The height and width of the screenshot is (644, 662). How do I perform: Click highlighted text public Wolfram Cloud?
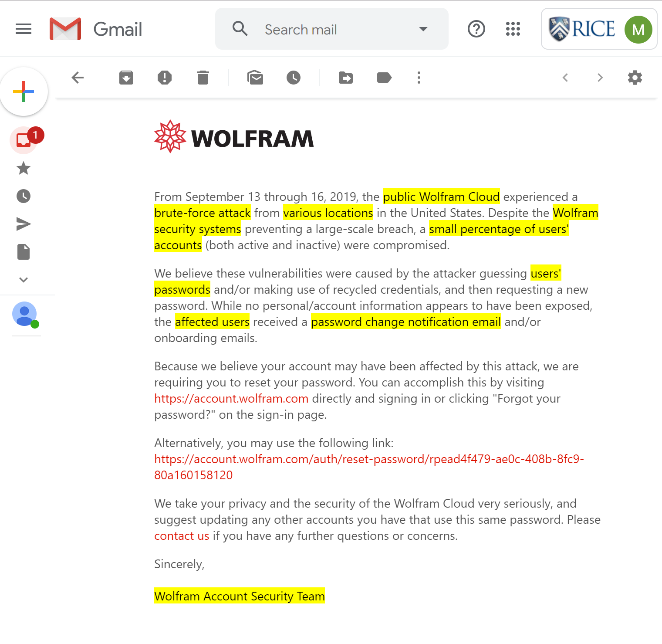tap(441, 197)
